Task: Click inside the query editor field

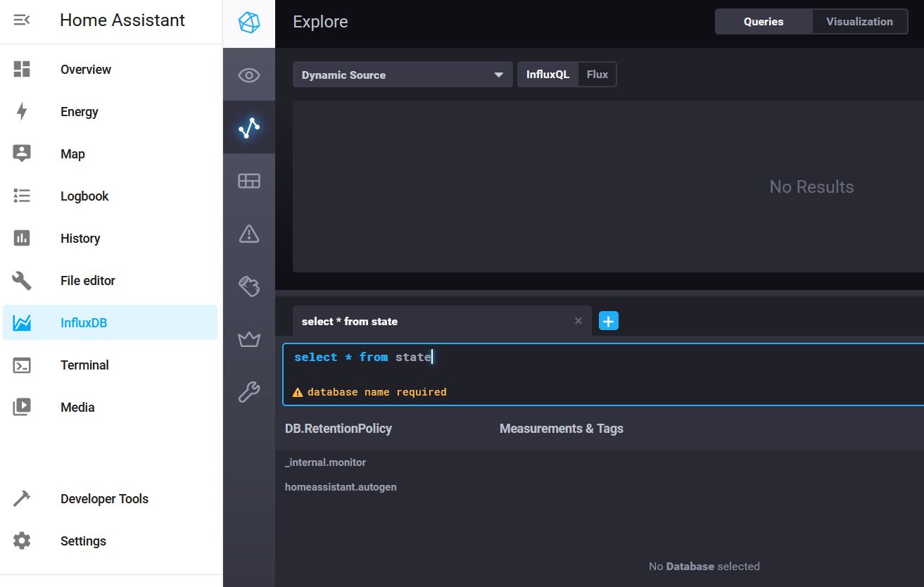Action: (493, 357)
